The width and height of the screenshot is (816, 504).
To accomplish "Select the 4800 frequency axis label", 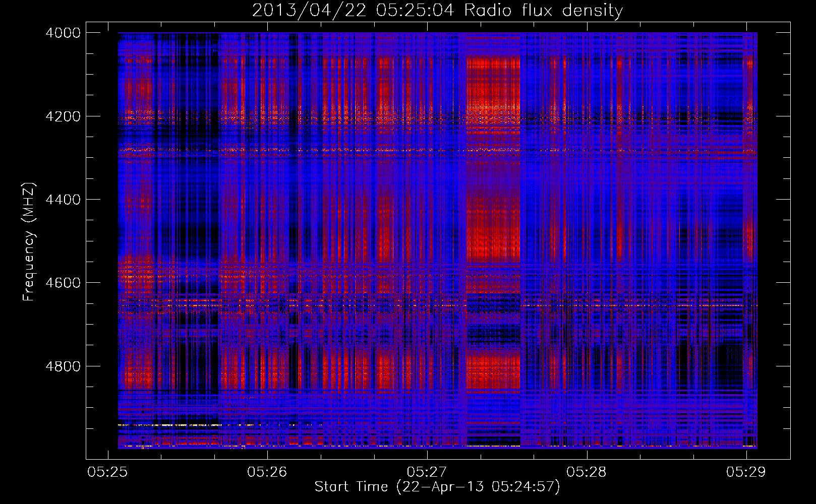I will point(63,366).
